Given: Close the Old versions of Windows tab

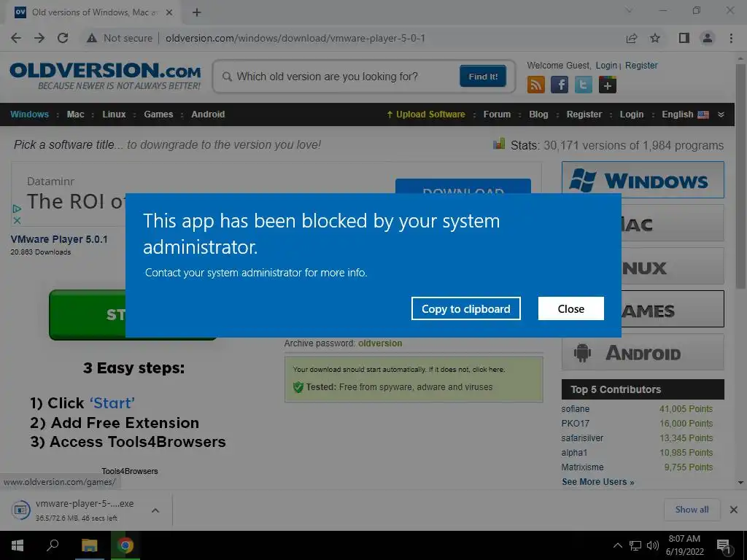Looking at the screenshot, I should [x=169, y=12].
